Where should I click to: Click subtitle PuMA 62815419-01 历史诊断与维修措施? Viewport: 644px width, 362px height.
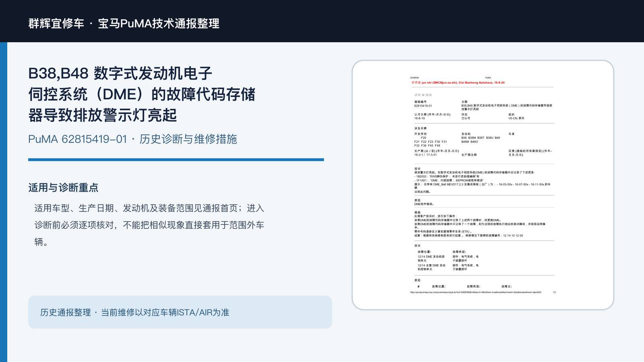tap(132, 139)
